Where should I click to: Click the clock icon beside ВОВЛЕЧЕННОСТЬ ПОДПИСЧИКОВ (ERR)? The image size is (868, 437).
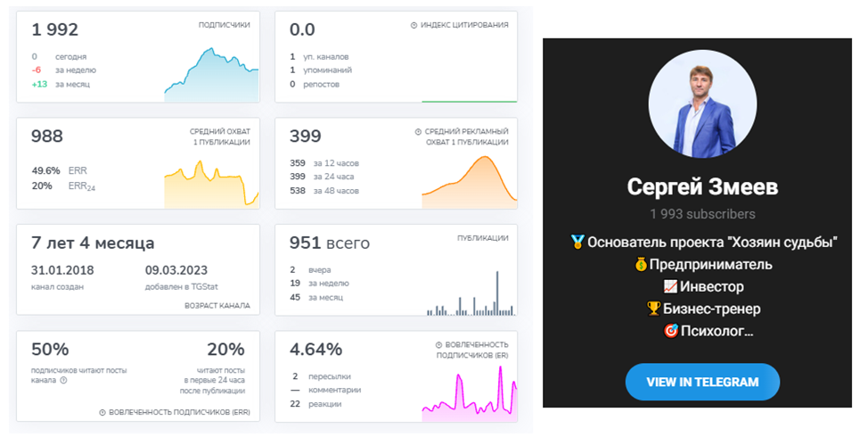tap(102, 413)
